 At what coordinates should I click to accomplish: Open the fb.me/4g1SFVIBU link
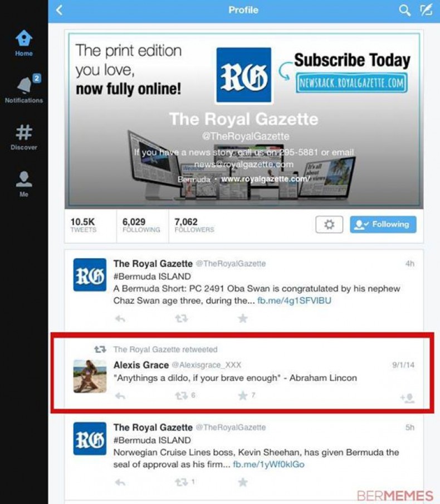pyautogui.click(x=294, y=301)
